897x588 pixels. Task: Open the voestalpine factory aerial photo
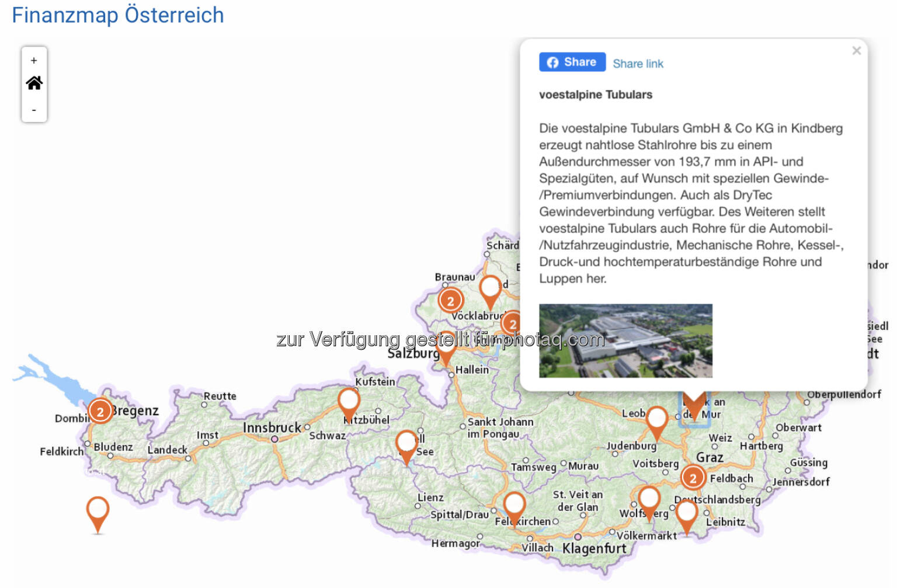[x=625, y=340]
